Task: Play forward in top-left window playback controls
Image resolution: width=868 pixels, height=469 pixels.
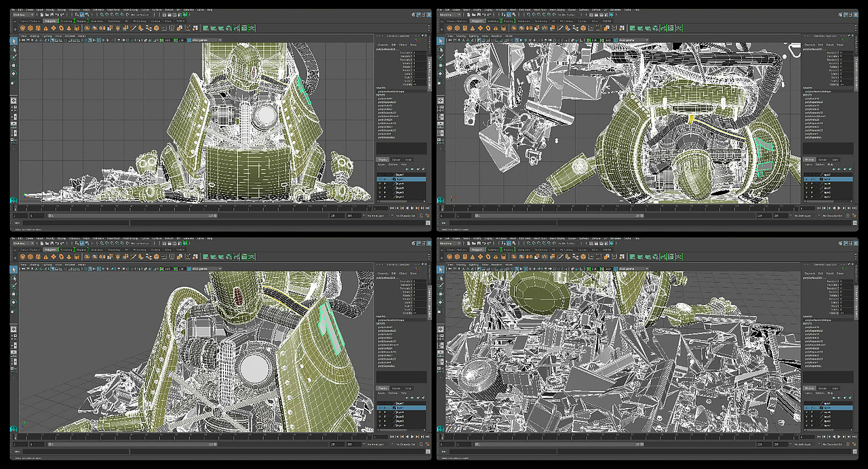Action: click(412, 208)
